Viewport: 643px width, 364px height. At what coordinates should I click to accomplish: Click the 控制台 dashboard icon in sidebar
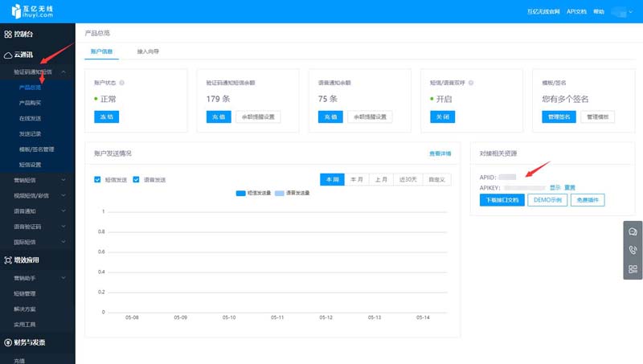[8, 35]
